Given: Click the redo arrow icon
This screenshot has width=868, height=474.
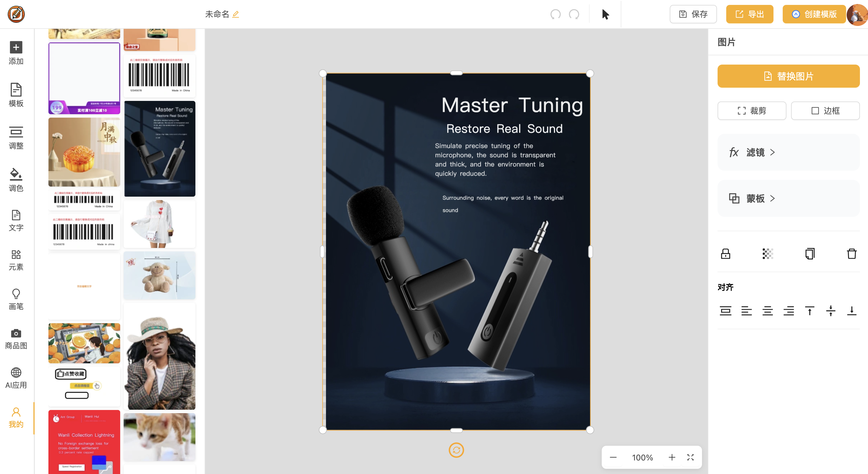Looking at the screenshot, I should pyautogui.click(x=574, y=14).
